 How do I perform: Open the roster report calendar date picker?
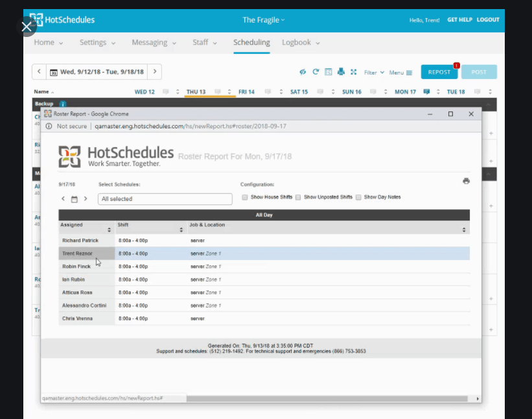click(75, 199)
